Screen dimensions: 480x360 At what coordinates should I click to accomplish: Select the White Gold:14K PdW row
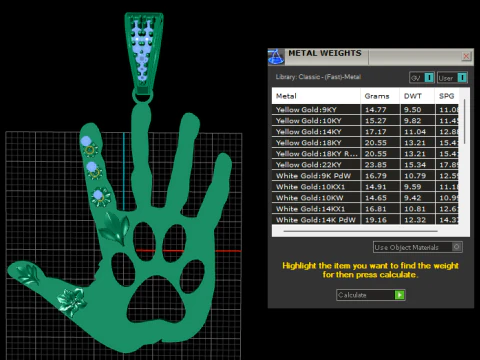coord(365,219)
